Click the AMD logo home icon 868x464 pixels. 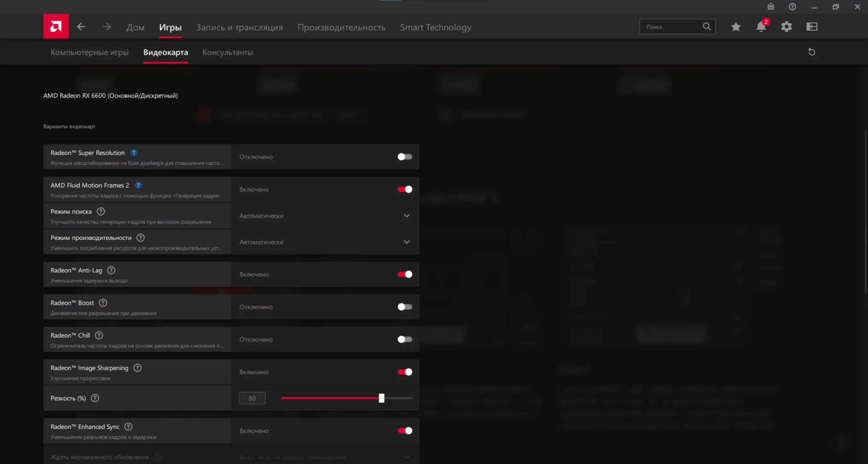pos(56,26)
